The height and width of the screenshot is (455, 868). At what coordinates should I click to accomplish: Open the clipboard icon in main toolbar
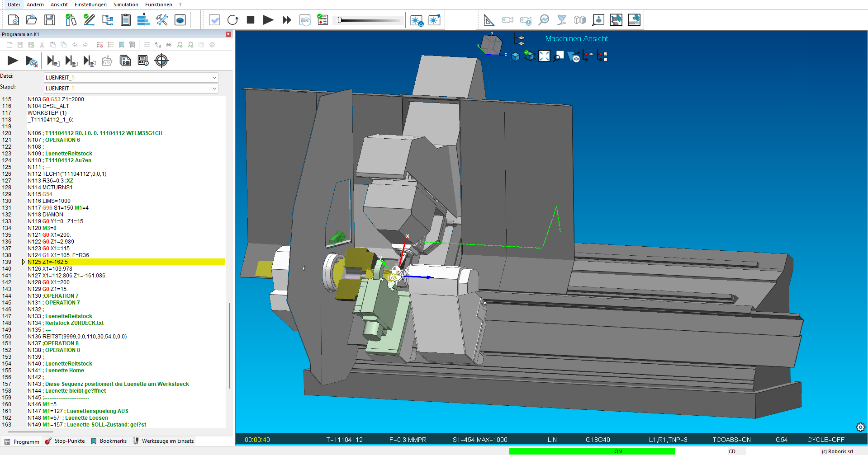126,20
